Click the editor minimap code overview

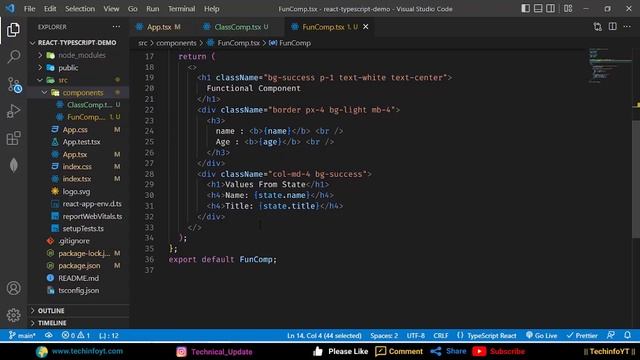609,65
